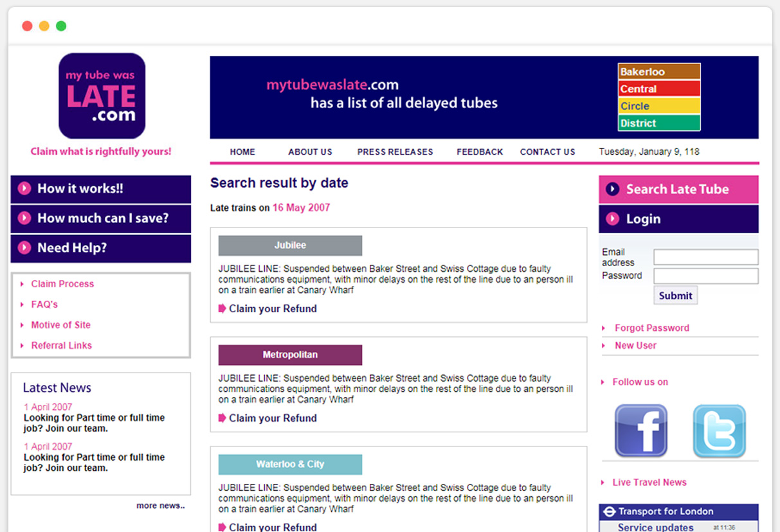Open the more news link
This screenshot has width=780, height=532.
pos(160,506)
